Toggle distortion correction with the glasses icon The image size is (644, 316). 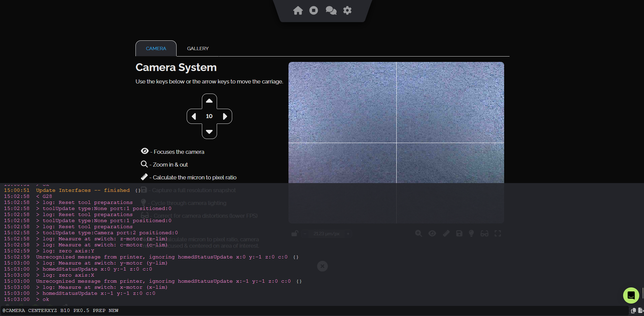484,233
